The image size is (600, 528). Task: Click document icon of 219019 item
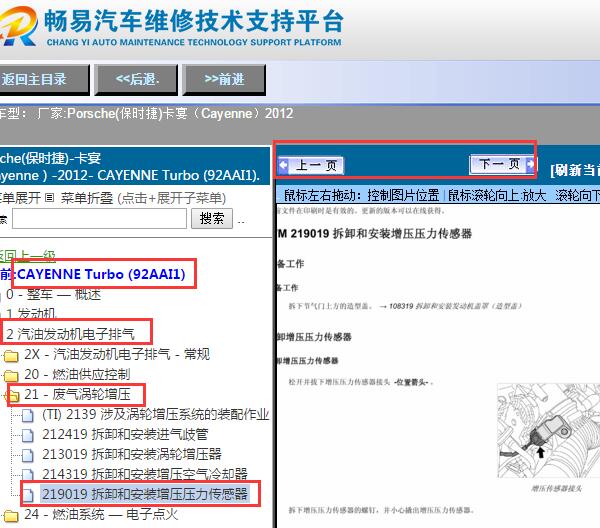(28, 495)
